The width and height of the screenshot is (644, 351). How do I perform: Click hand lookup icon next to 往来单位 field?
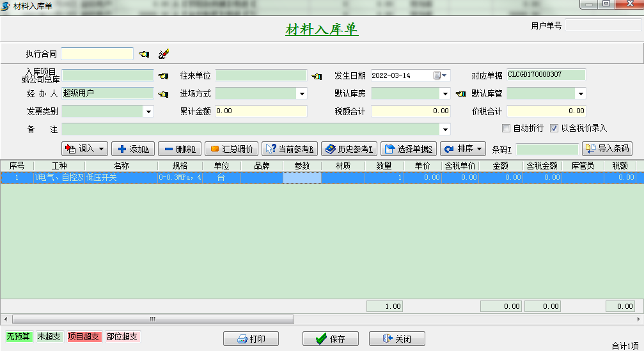coord(317,76)
